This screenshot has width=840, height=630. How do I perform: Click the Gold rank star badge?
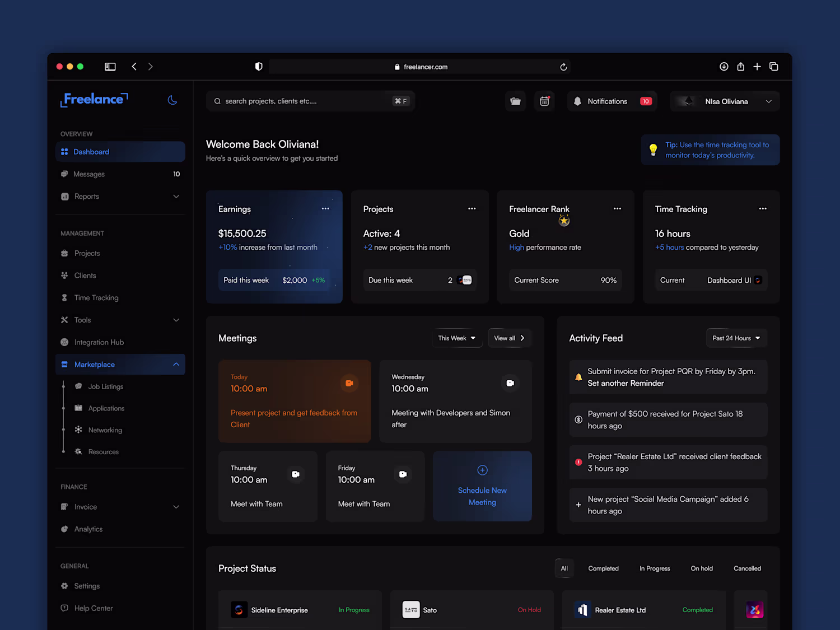(x=564, y=221)
